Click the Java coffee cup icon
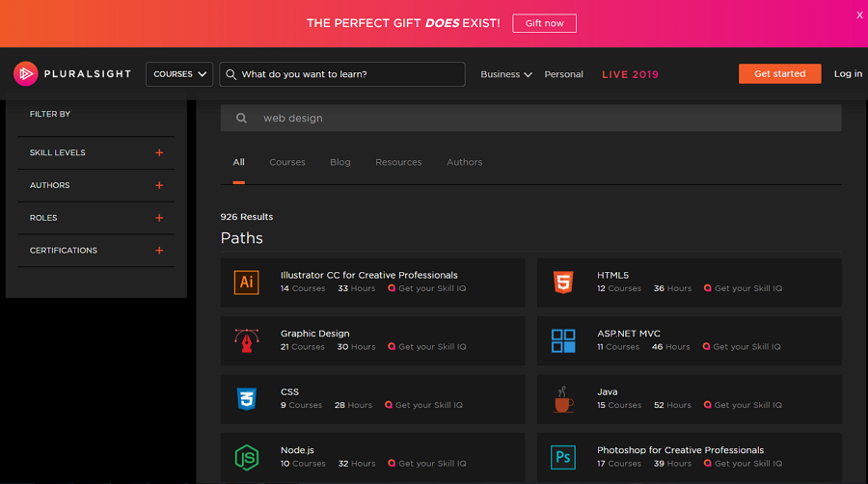This screenshot has width=868, height=484. [563, 399]
